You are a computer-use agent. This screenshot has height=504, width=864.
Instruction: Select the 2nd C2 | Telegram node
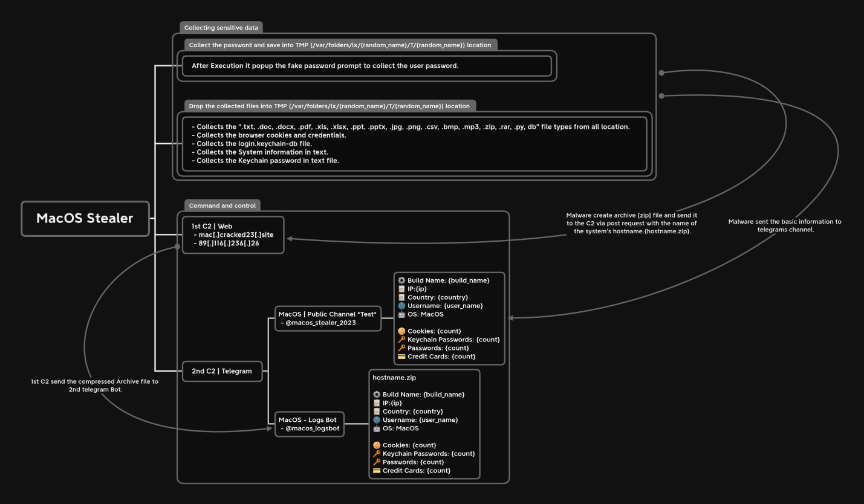(x=222, y=371)
